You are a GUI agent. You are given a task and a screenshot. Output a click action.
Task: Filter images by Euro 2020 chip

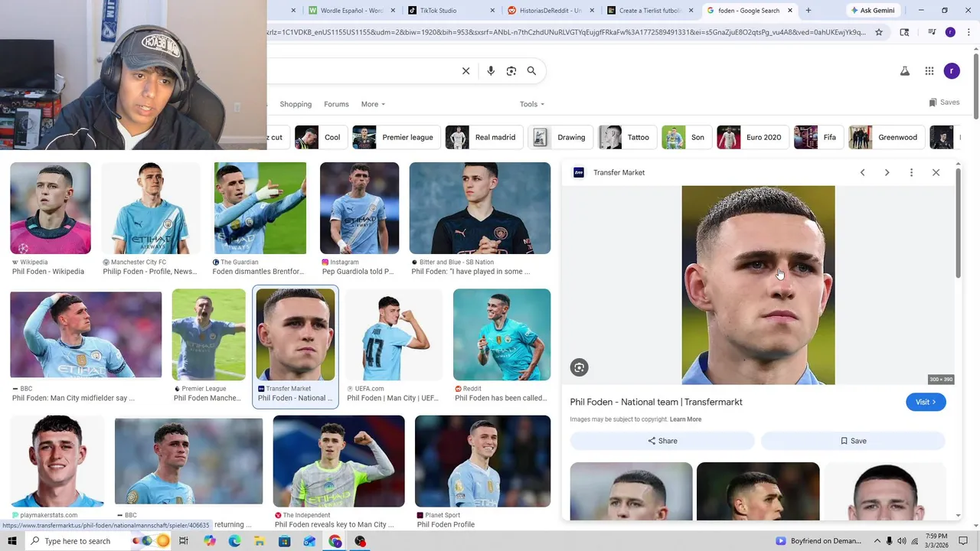coord(753,138)
